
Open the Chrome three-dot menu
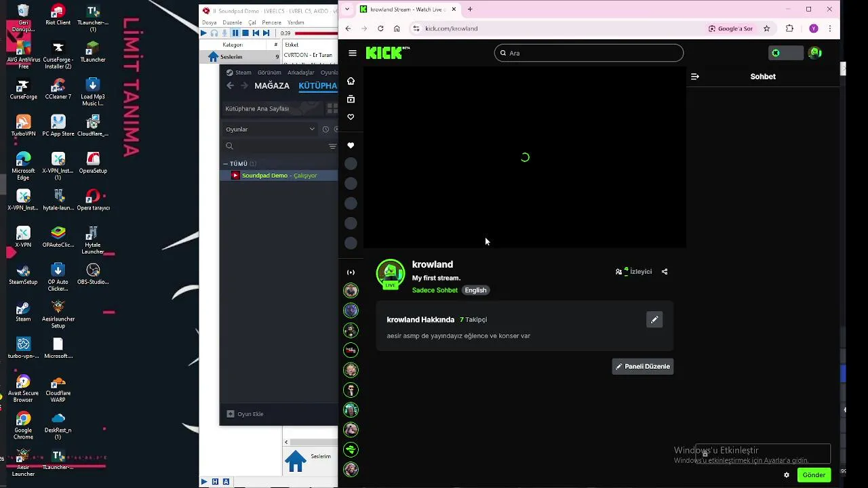(830, 28)
